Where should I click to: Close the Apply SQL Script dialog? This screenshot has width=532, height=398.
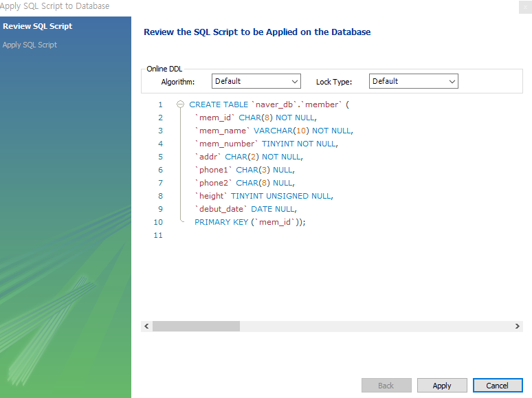tap(525, 7)
